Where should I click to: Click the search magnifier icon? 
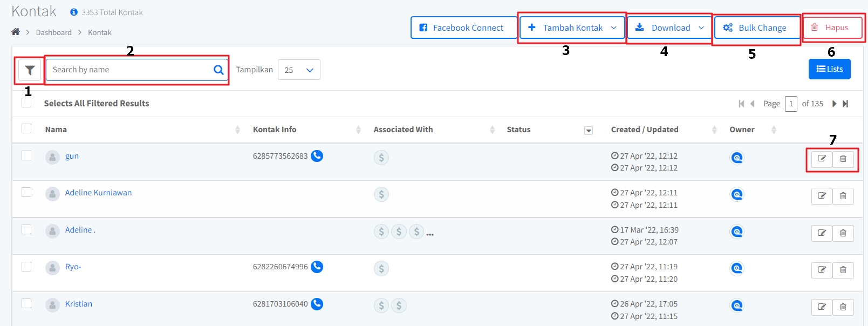pos(218,70)
